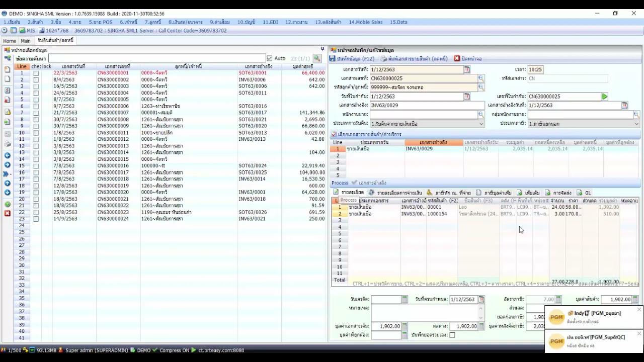Click the หมายเหตุ remarks text area

[425, 312]
